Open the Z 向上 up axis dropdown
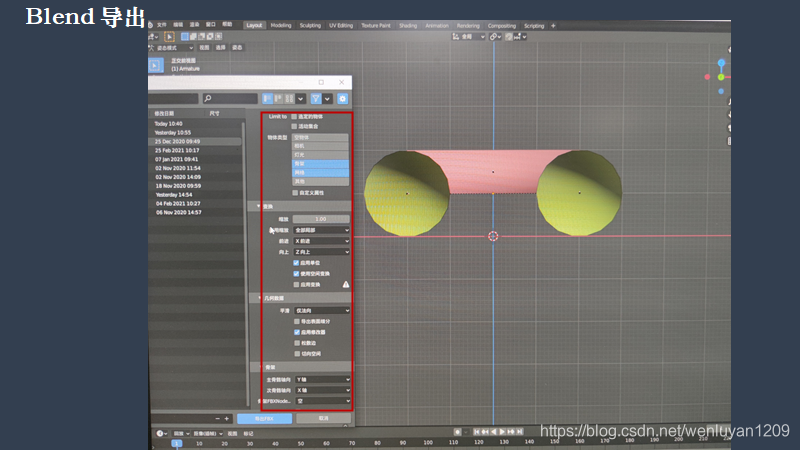800x450 pixels. pos(321,252)
